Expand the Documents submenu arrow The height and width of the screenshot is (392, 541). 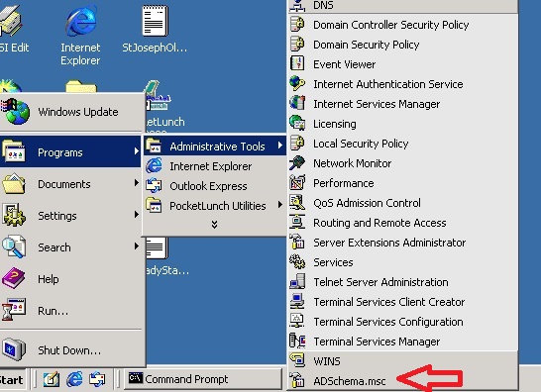137,183
